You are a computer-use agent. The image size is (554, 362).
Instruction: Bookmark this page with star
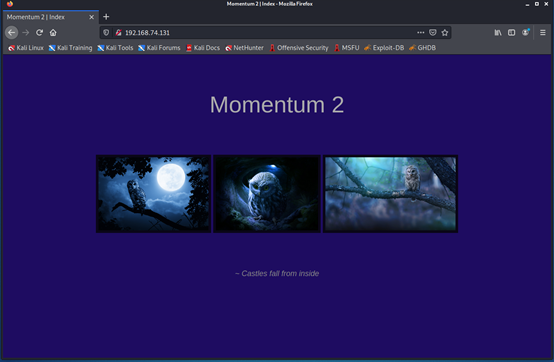[x=445, y=32]
